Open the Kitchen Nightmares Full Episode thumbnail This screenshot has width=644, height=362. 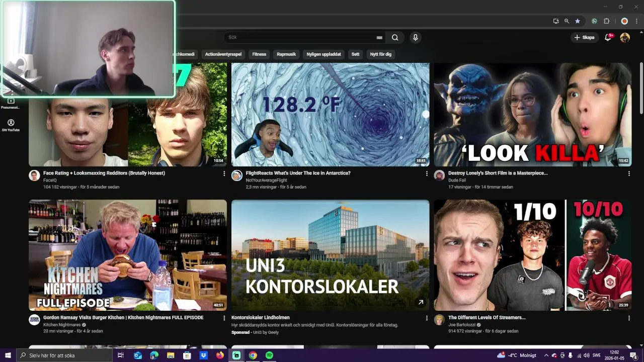tap(128, 255)
